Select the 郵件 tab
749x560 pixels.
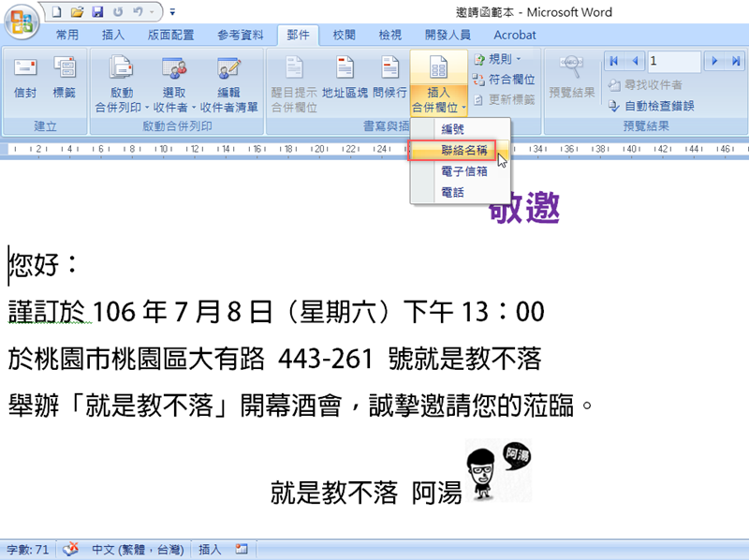(298, 35)
